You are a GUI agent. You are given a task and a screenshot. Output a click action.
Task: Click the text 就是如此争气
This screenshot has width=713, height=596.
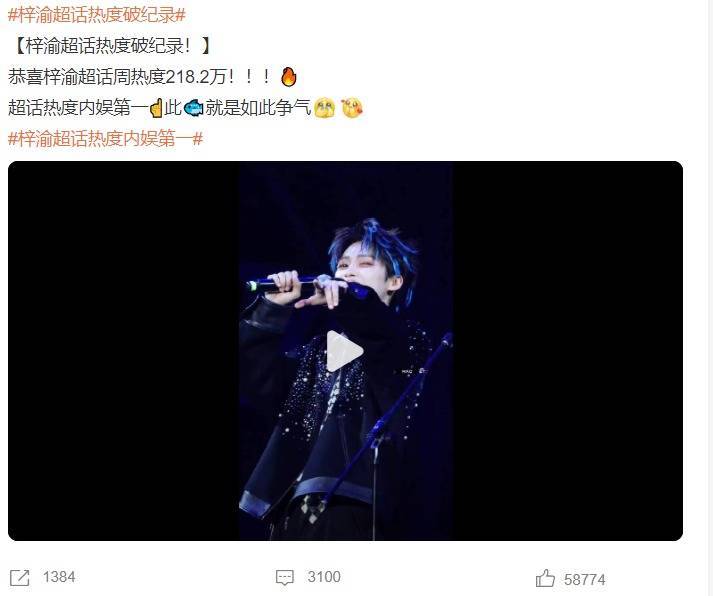tap(258, 108)
